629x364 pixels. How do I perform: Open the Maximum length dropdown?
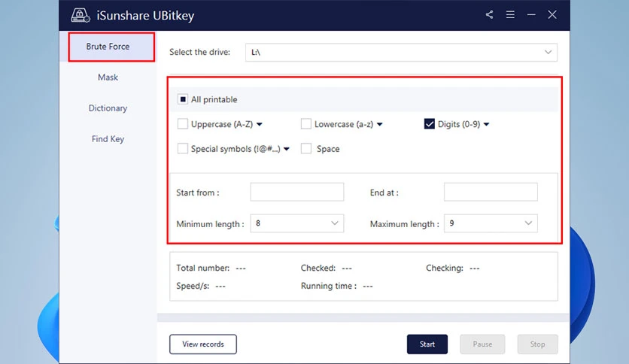(x=491, y=223)
